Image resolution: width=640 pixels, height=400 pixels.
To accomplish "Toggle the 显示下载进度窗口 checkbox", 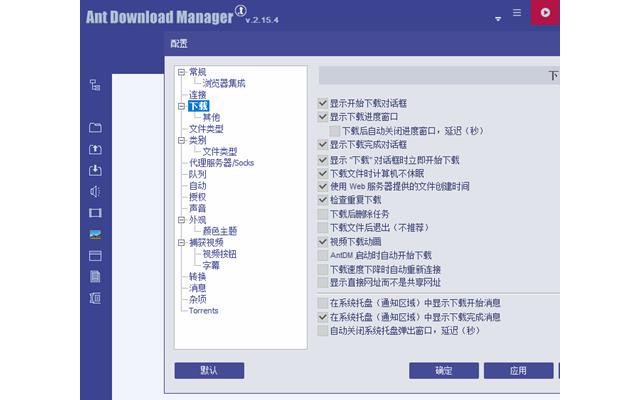I will click(x=323, y=117).
